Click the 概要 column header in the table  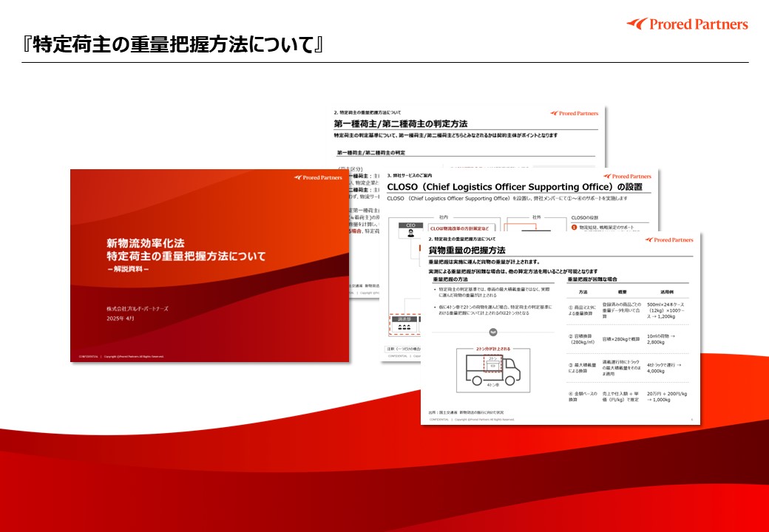point(622,292)
